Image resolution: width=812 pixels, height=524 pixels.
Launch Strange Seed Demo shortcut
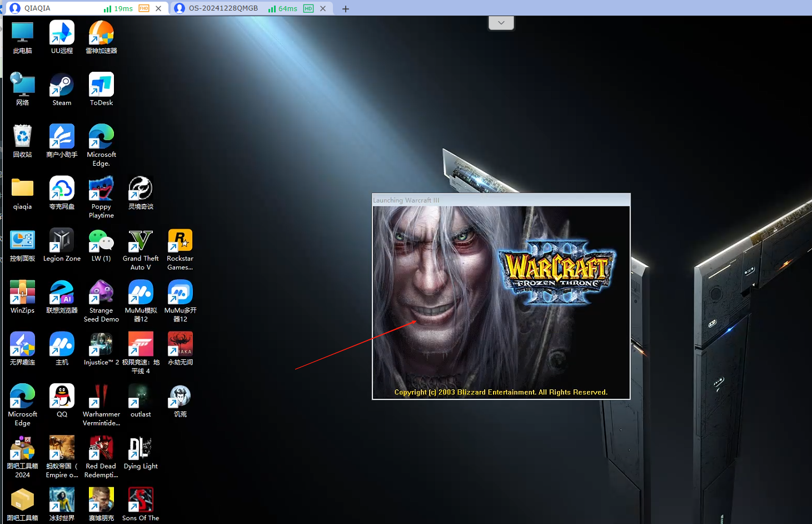tap(101, 301)
